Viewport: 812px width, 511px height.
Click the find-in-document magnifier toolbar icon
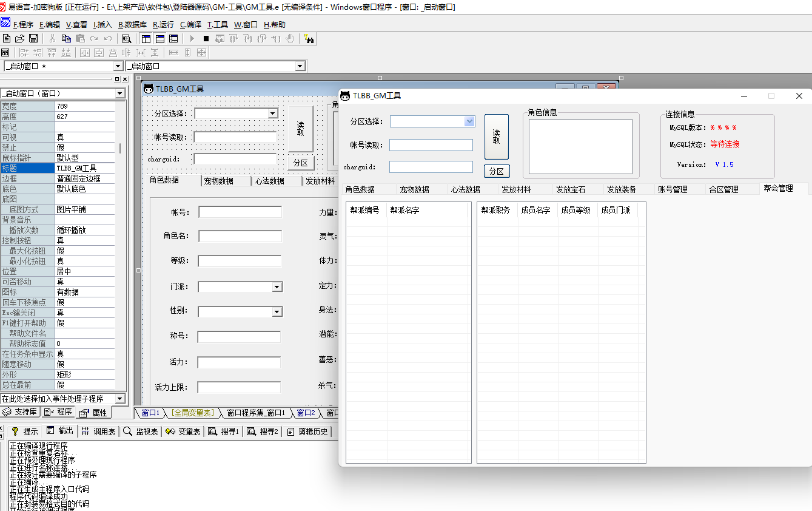126,38
